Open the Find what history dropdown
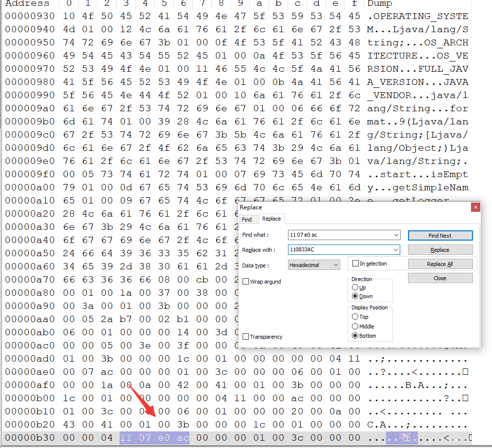Viewport: 492px width, 448px height. click(x=396, y=235)
